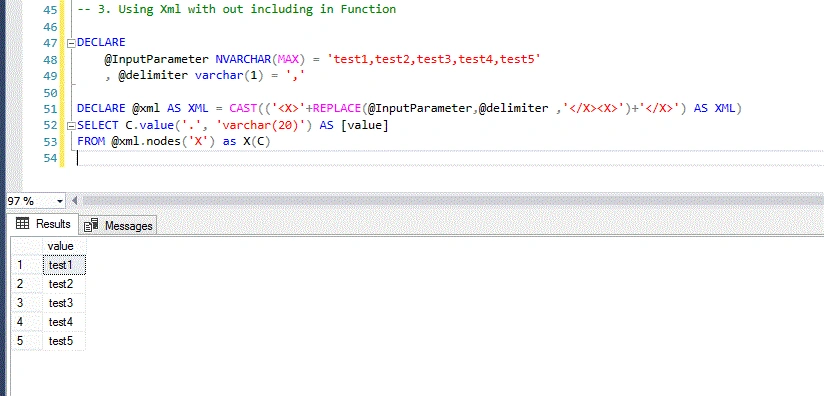
Task: Click the 'test1,test2,test3,test4,test5' string literal
Action: pos(434,59)
